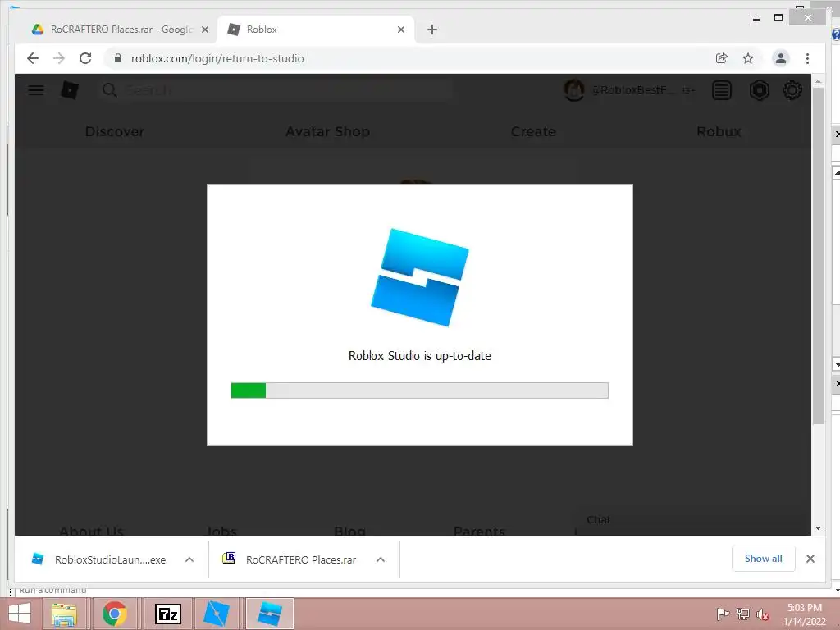Screen dimensions: 840x630
Task: Open the RoCRAFTERO Places.rar download
Action: [290, 559]
